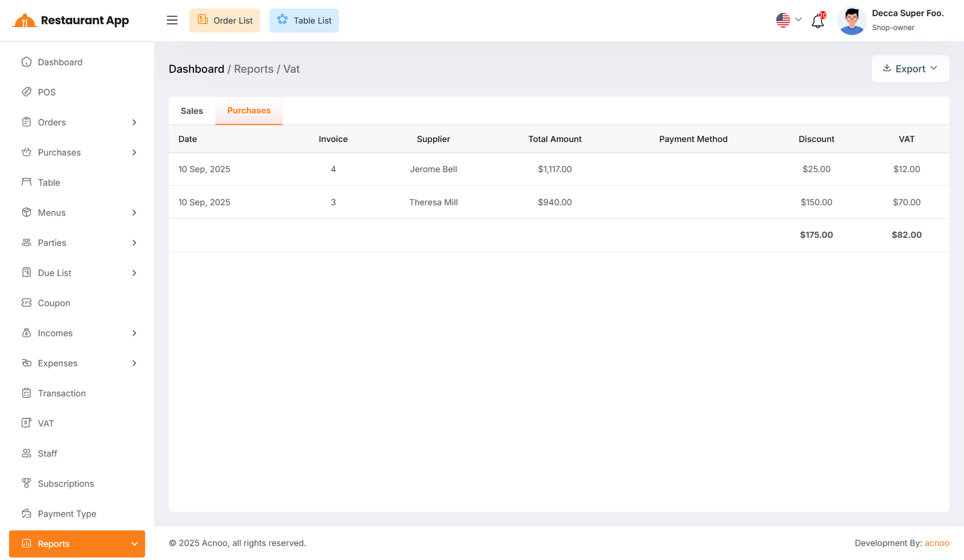Follow the acnoo developer link
Viewport: 964px width, 560px height.
click(x=937, y=543)
